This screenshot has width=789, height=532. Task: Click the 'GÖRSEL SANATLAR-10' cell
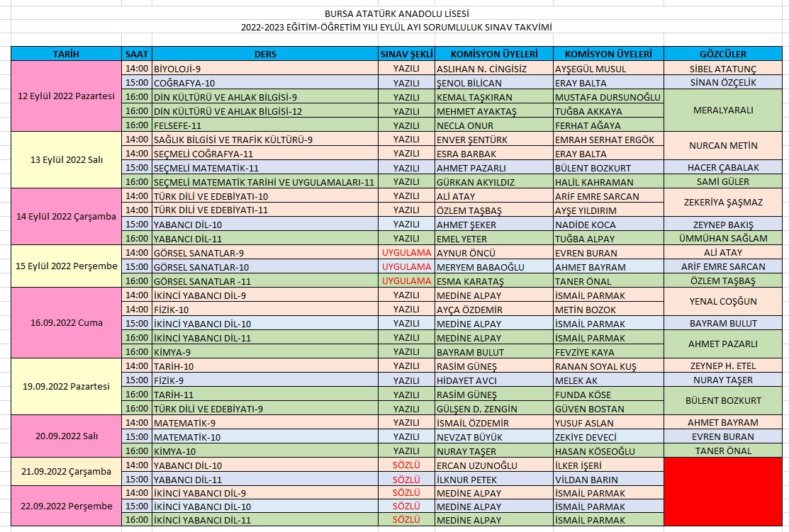[x=265, y=267]
